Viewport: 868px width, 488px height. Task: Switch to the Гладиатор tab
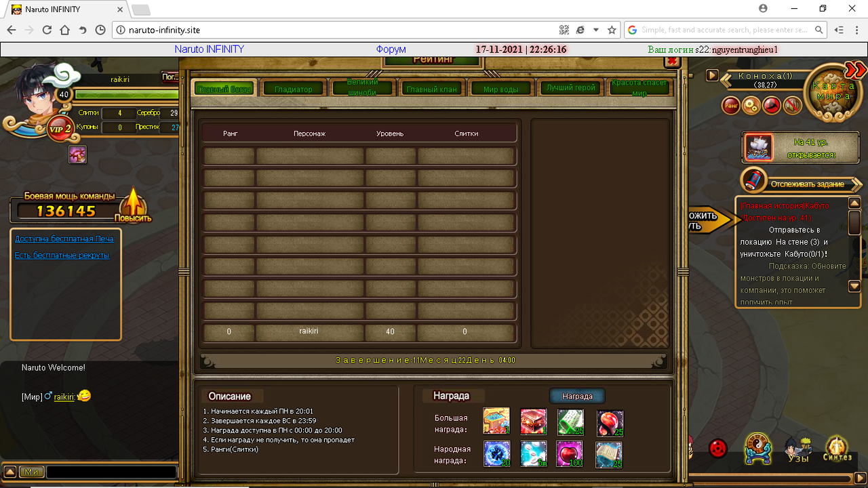tap(294, 89)
